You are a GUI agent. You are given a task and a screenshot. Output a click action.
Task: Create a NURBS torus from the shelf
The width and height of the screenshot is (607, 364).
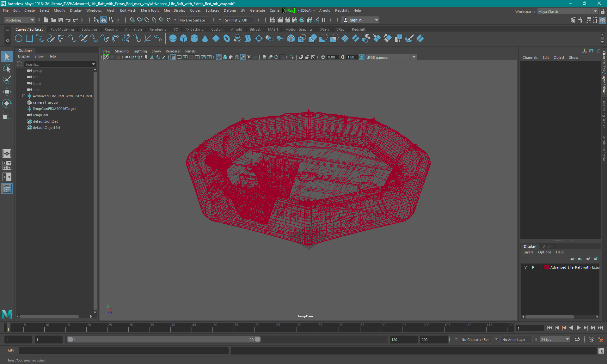click(x=227, y=39)
